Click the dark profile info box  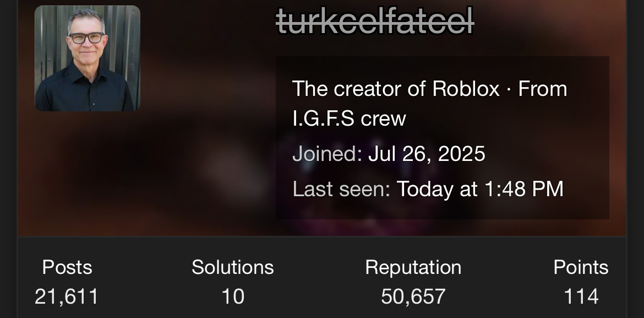click(x=443, y=138)
